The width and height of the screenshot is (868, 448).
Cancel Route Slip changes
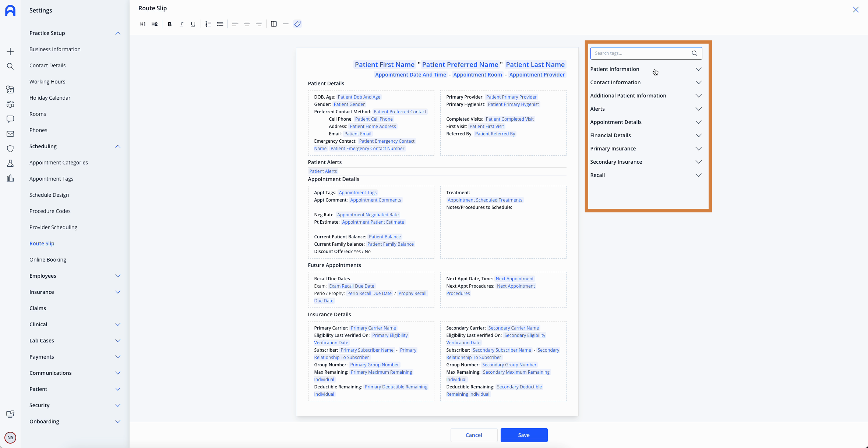pos(474,435)
